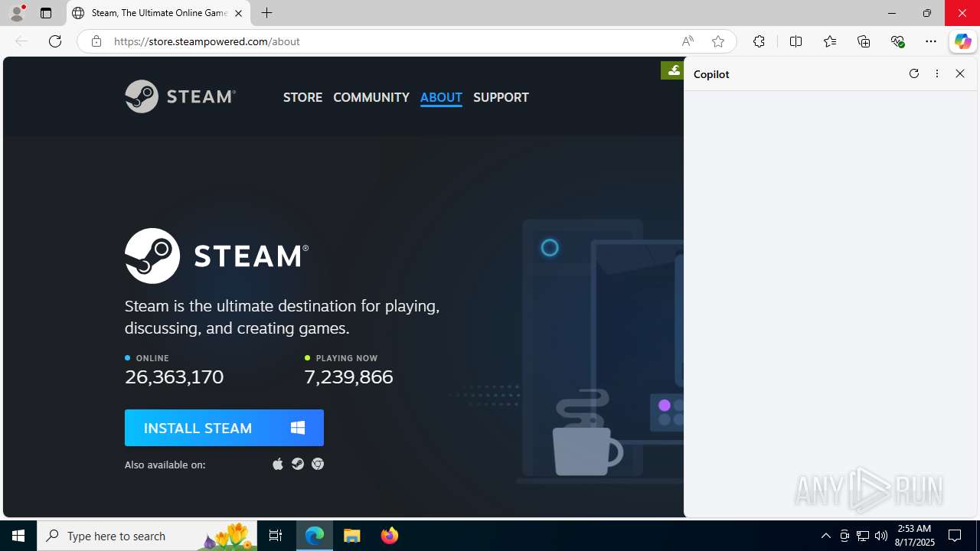
Task: Show hidden system tray icons
Action: pyautogui.click(x=825, y=536)
